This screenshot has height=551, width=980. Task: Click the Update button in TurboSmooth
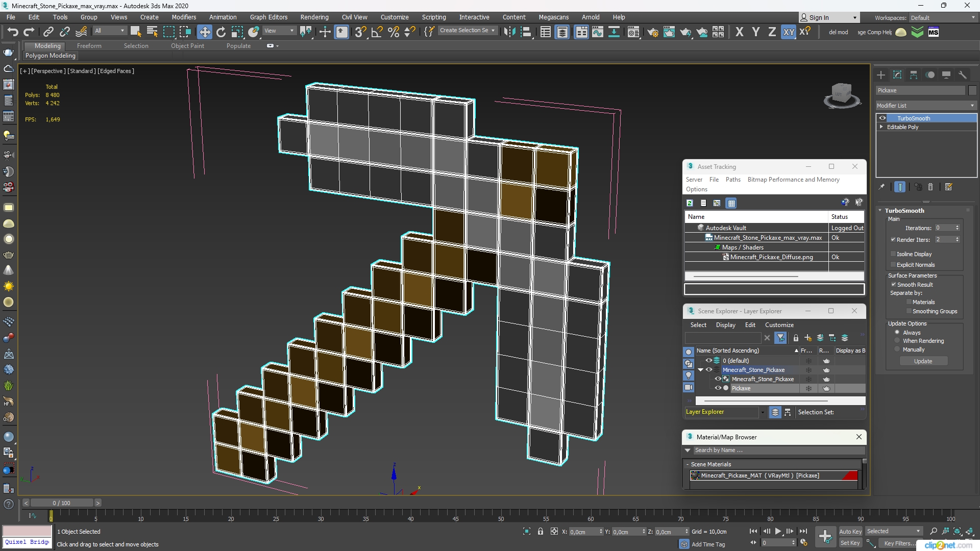pyautogui.click(x=923, y=361)
